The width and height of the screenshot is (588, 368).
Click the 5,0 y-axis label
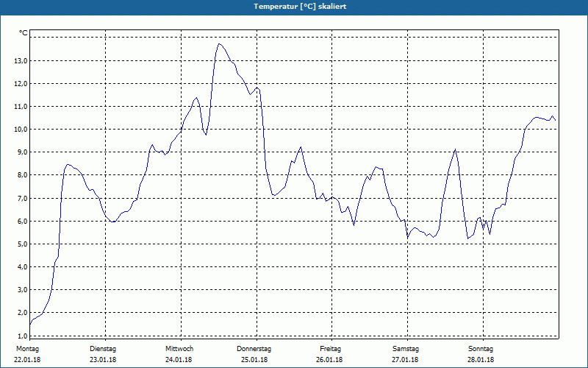coord(22,244)
